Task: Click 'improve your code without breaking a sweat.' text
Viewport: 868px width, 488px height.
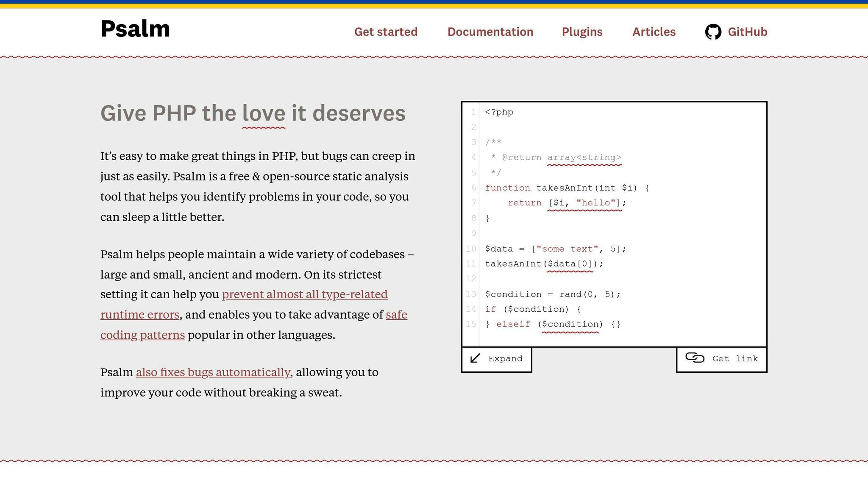Action: click(x=221, y=393)
